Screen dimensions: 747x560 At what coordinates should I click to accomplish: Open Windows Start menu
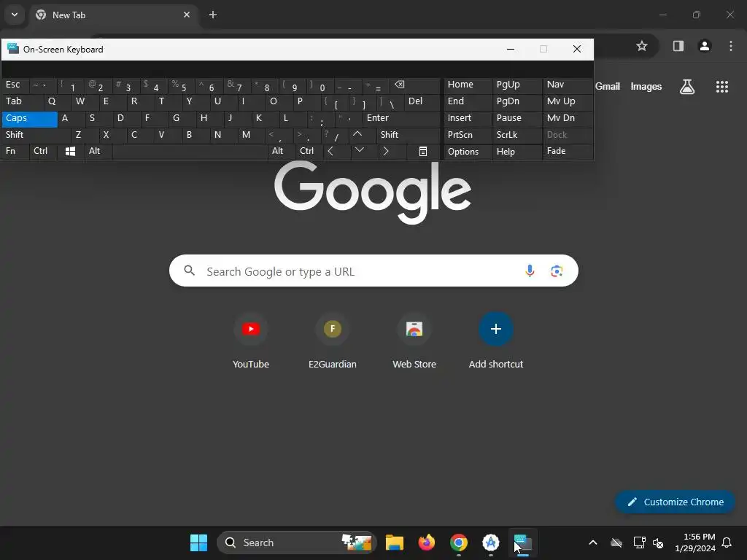click(198, 542)
